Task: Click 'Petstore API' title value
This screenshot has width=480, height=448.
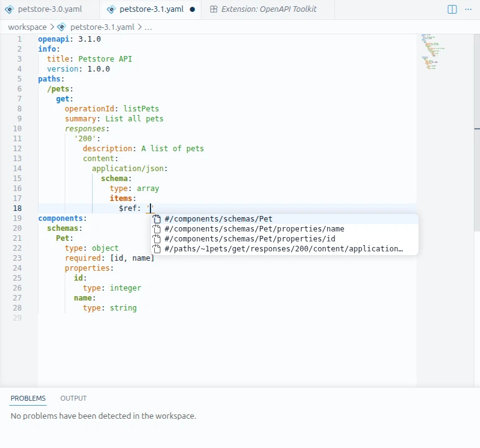Action: coord(105,59)
